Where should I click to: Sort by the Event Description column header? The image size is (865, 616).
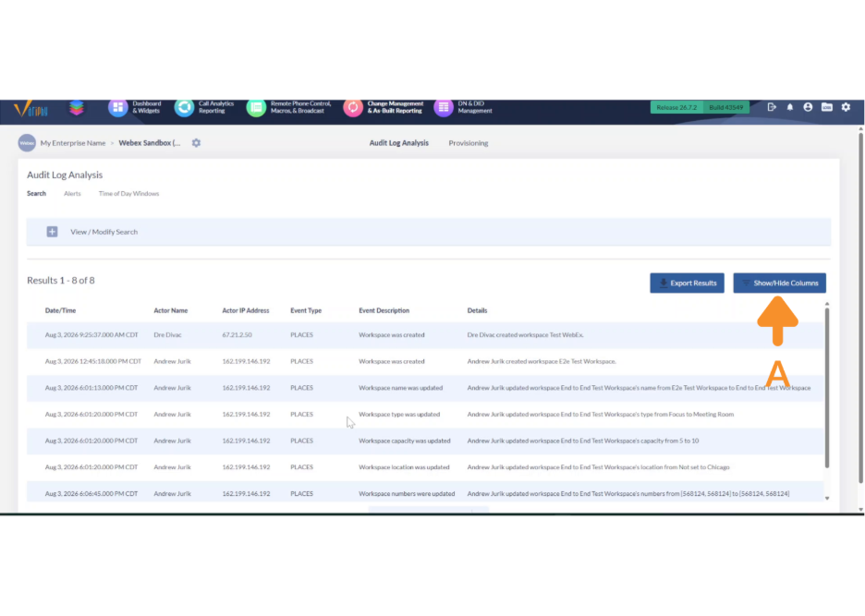coord(384,310)
